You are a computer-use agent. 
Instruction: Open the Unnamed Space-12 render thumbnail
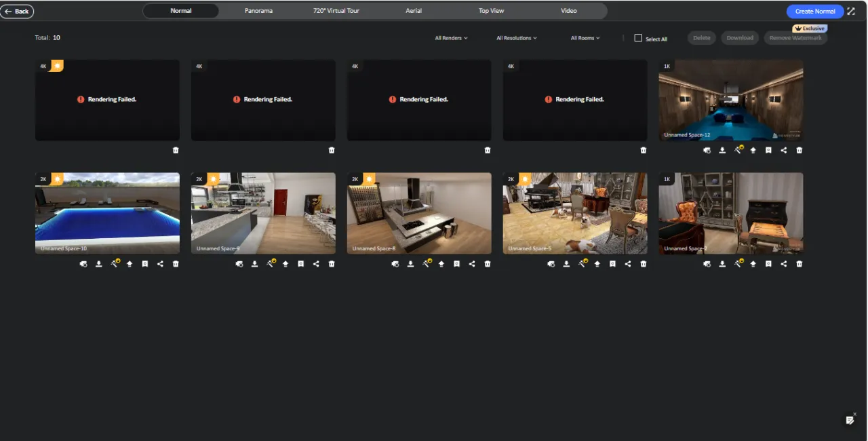pos(730,100)
